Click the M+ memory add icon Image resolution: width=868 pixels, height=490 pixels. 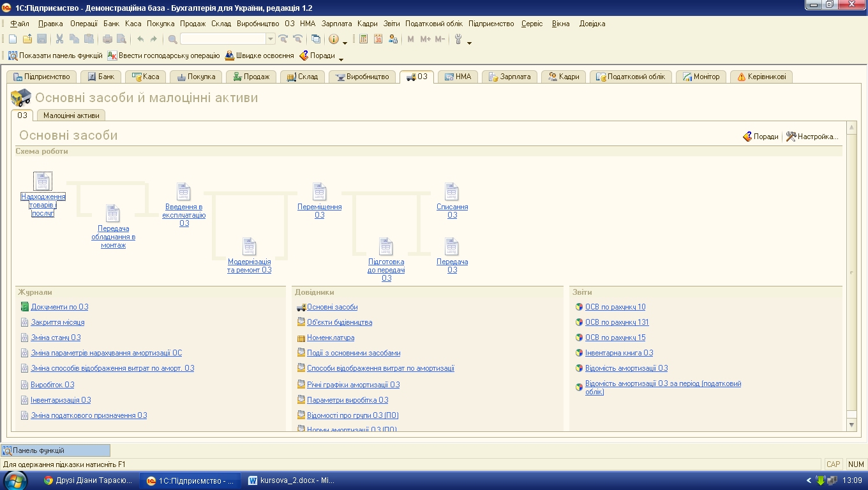click(426, 39)
